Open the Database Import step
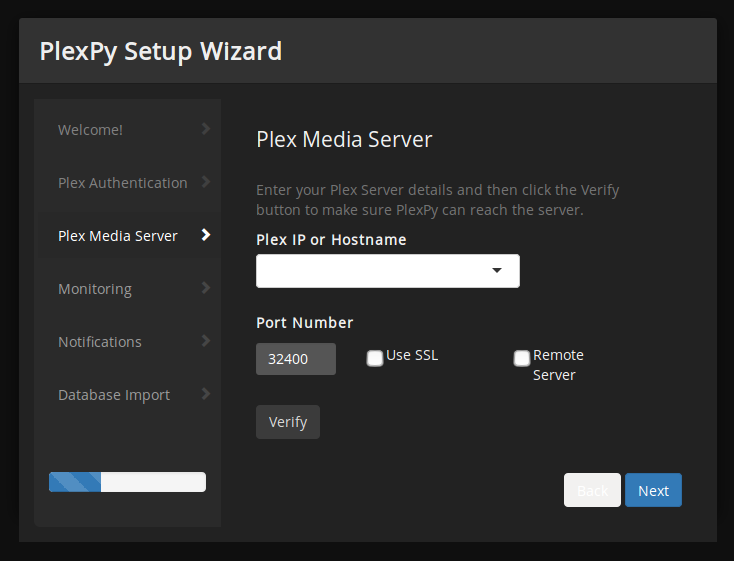 127,394
